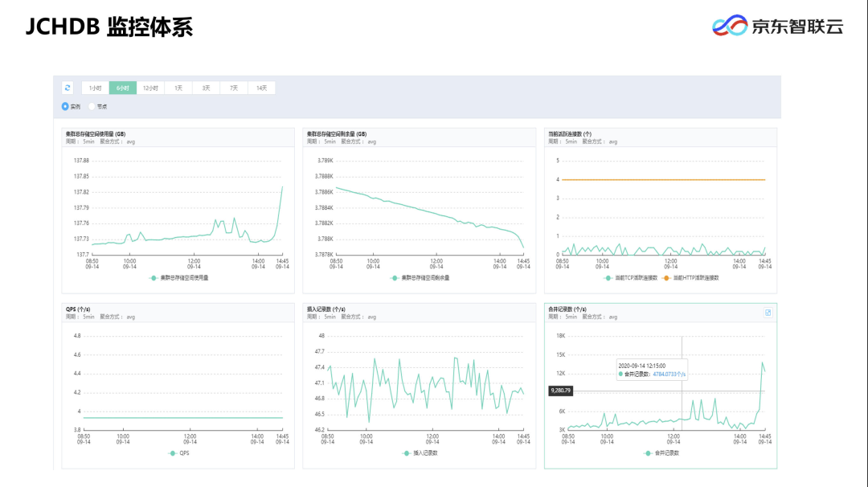This screenshot has height=487, width=868.
Task: Switch to the 14天 time range tab
Action: coord(262,88)
